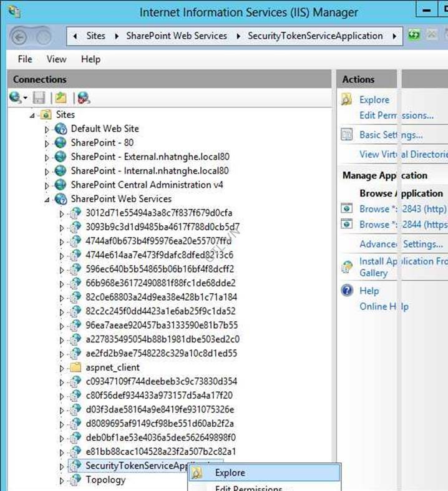Collapse the Sites tree node
The width and height of the screenshot is (448, 491).
tap(32, 115)
